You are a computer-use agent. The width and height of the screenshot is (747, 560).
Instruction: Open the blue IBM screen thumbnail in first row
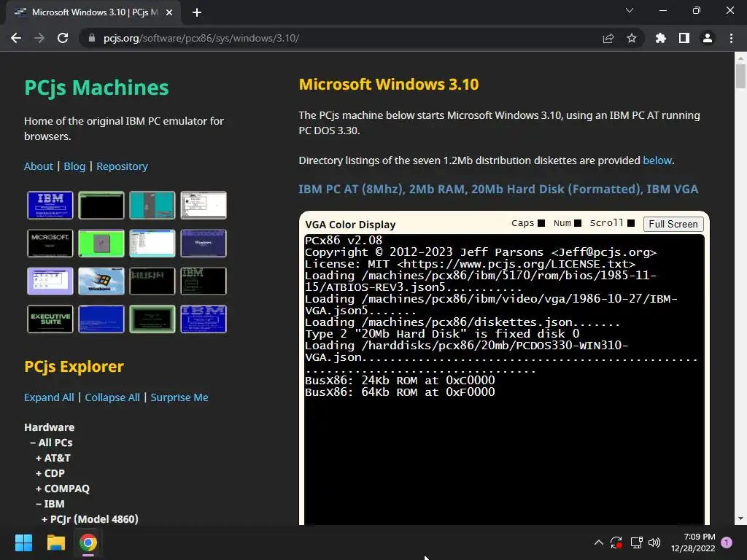tap(50, 205)
